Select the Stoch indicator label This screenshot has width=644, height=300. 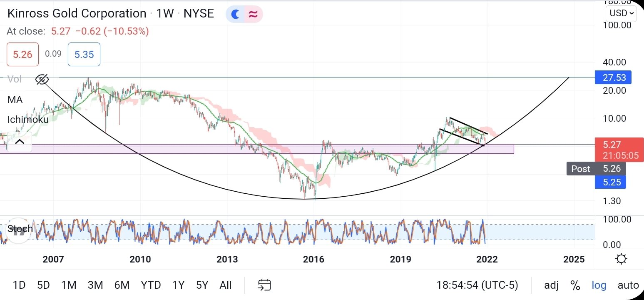click(x=20, y=229)
